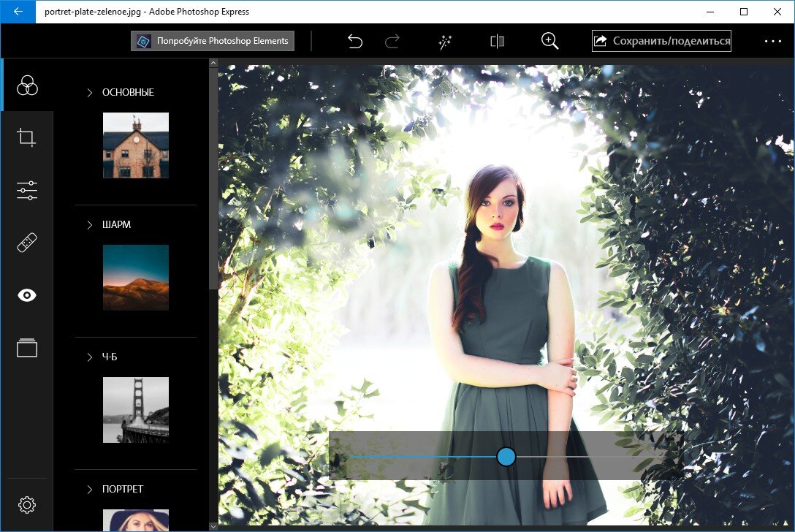795x532 pixels.
Task: Expand the ОСНОВНЫЕ filter category
Action: pos(90,92)
